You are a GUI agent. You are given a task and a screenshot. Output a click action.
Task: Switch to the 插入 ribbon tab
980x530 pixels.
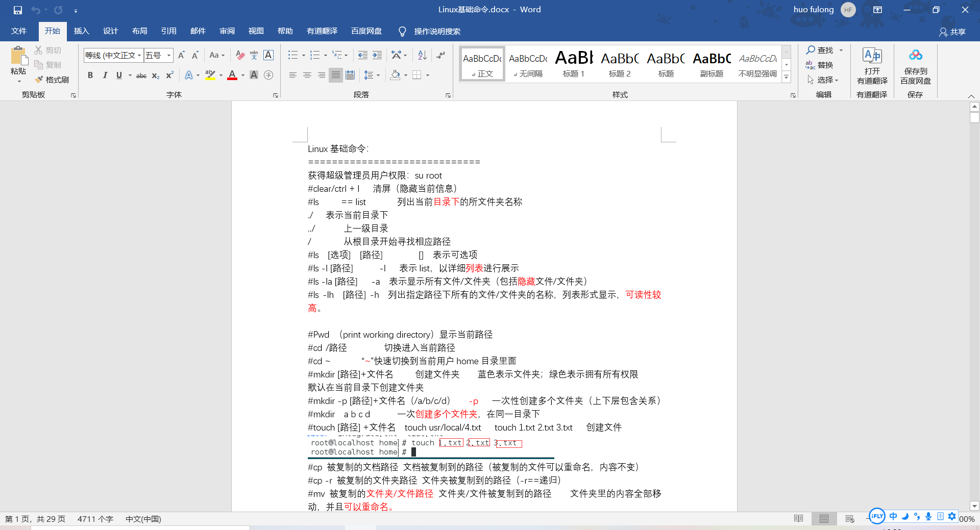81,31
